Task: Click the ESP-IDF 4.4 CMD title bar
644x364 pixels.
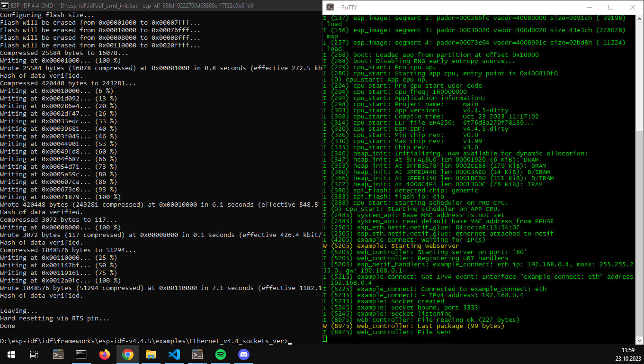Action: [x=161, y=5]
